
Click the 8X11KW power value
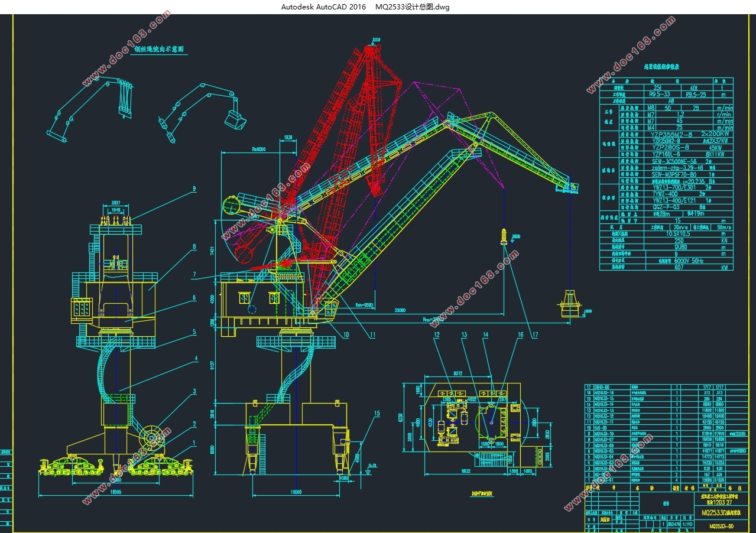(715, 154)
